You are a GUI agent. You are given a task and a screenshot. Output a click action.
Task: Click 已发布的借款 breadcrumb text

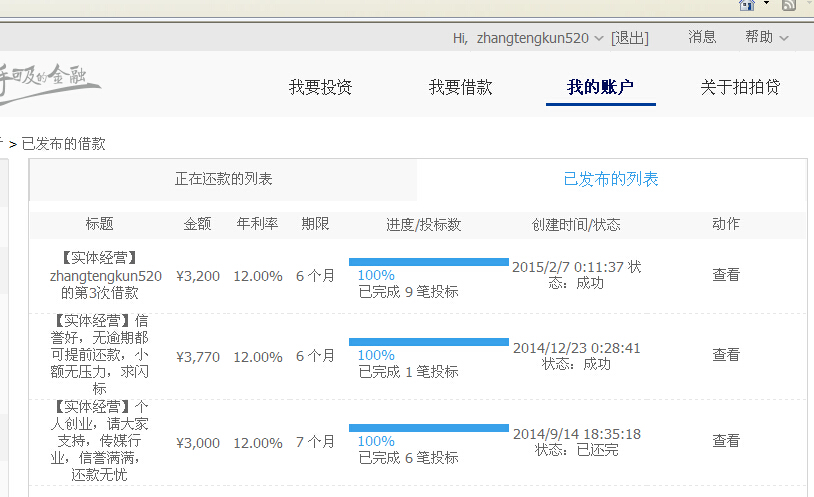(x=64, y=144)
